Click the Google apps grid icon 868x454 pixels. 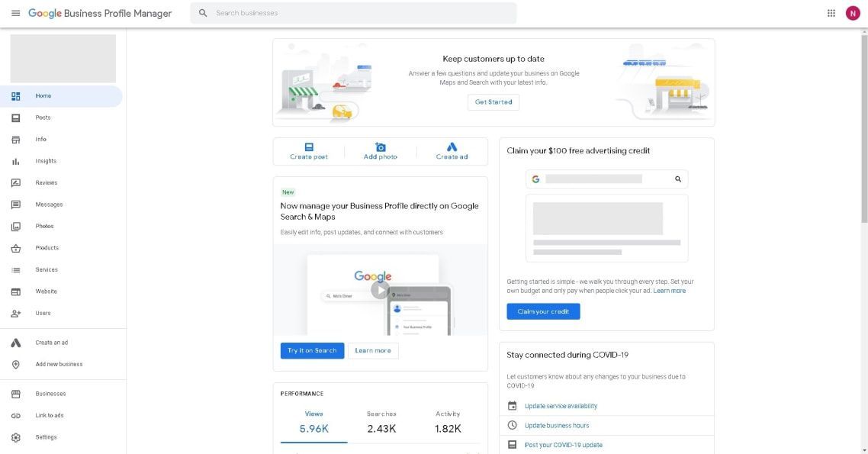pyautogui.click(x=831, y=13)
